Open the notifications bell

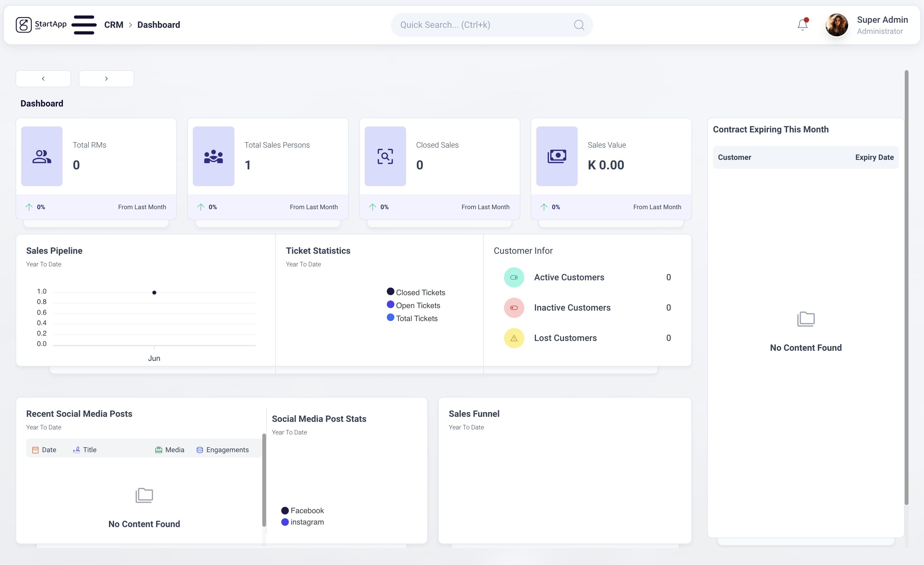click(802, 25)
